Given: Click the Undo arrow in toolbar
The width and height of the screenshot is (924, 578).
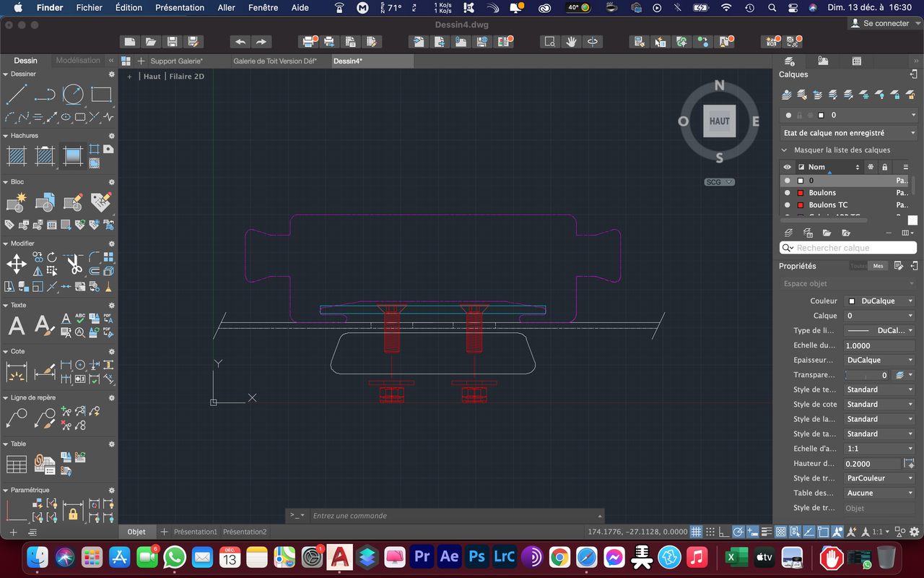Looking at the screenshot, I should coord(240,42).
